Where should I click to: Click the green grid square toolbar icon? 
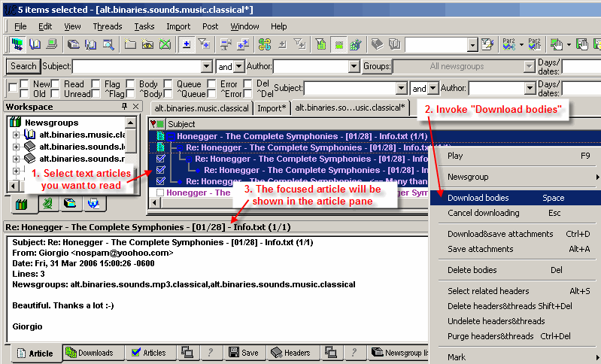point(338,45)
